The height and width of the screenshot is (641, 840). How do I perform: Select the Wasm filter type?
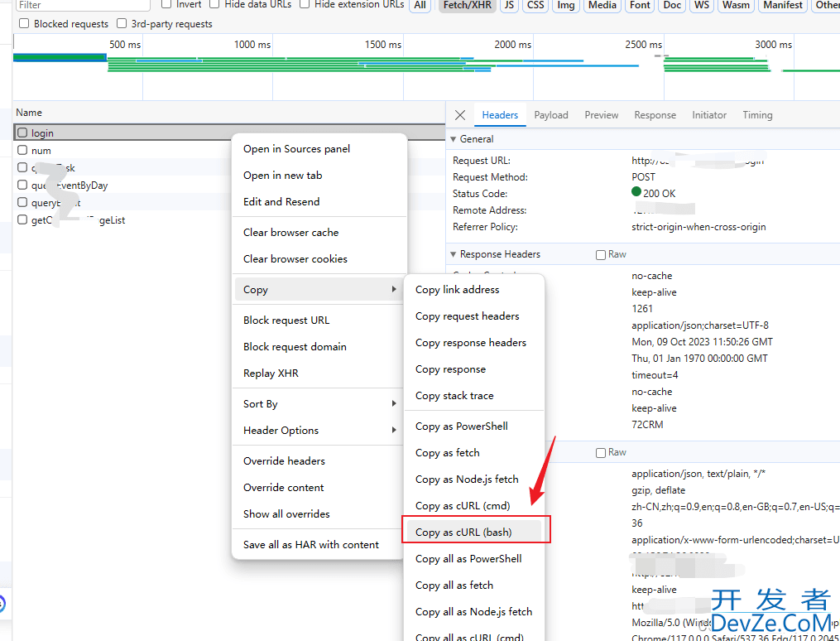coord(736,5)
